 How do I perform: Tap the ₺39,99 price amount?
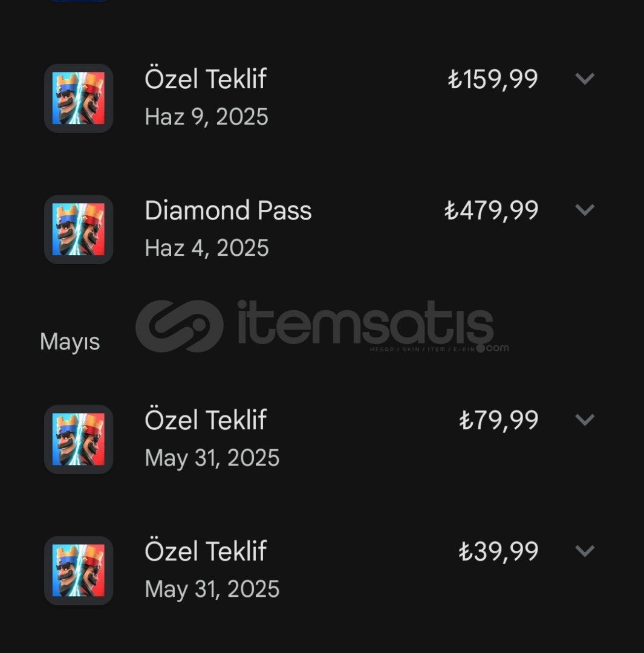coord(499,551)
